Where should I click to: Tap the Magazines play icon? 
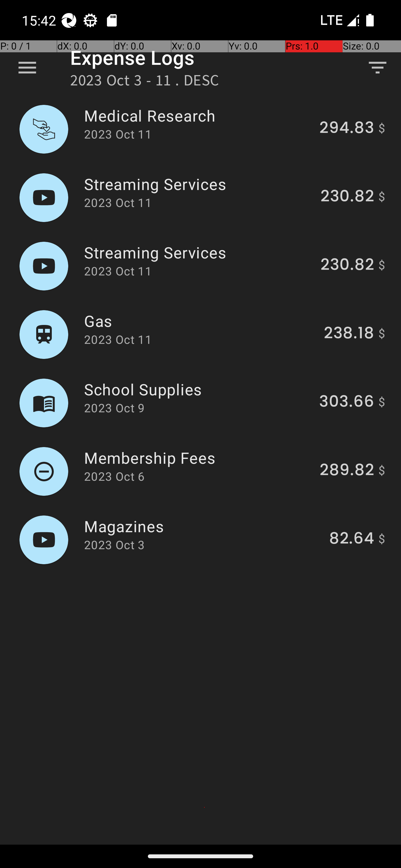coord(44,539)
